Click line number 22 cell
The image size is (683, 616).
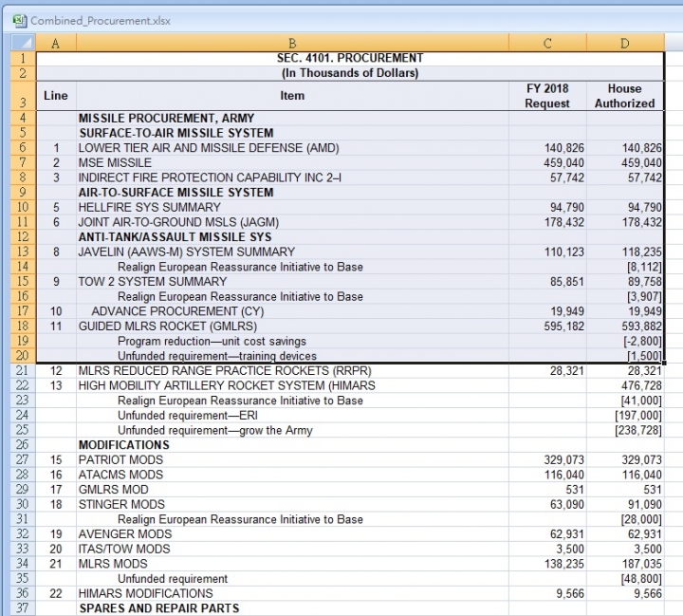pos(55,593)
